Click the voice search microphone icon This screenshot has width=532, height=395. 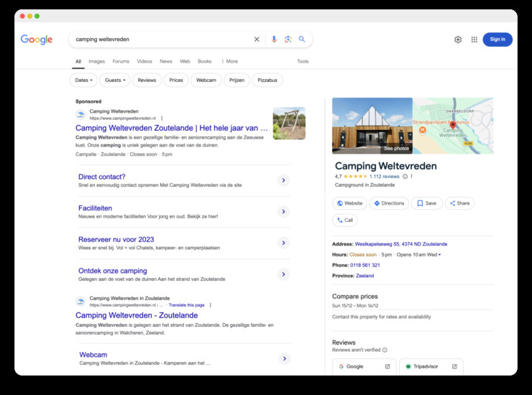point(274,39)
